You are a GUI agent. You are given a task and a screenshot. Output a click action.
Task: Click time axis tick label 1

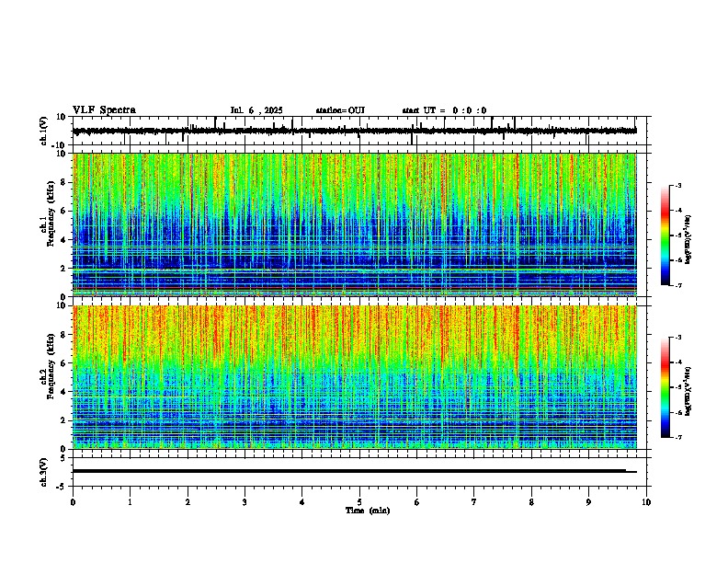click(x=130, y=502)
